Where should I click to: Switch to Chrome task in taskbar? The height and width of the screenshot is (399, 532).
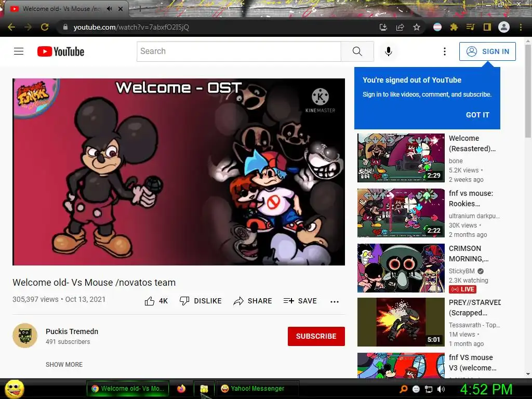(127, 389)
